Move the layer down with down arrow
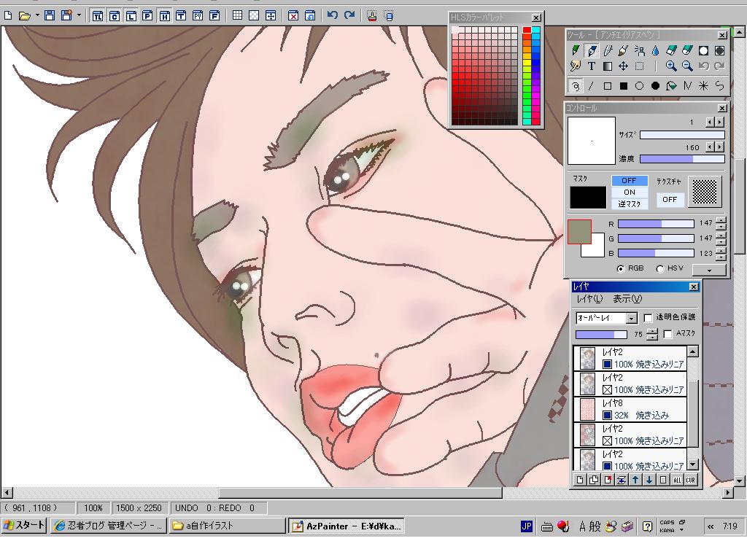747x560 pixels. [x=649, y=480]
